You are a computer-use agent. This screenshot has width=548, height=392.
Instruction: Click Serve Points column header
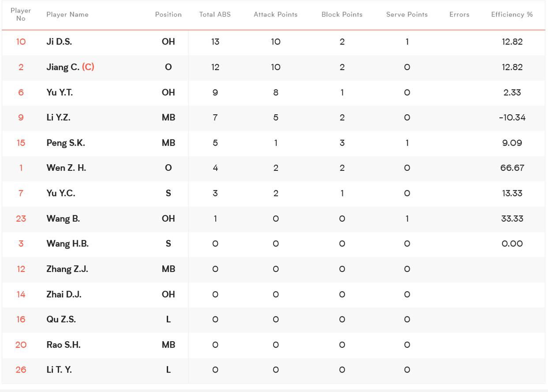(407, 15)
